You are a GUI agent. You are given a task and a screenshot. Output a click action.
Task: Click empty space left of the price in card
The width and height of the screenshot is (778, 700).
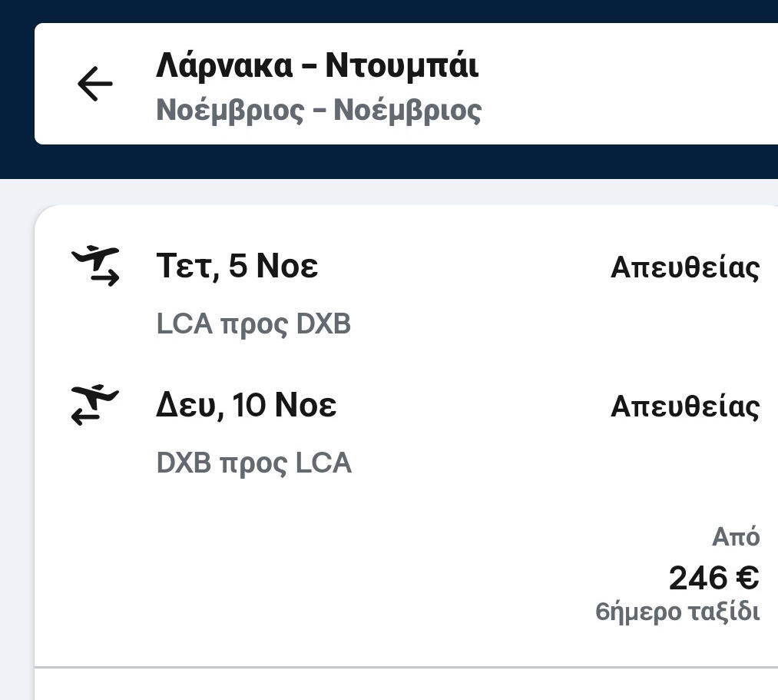[307, 576]
